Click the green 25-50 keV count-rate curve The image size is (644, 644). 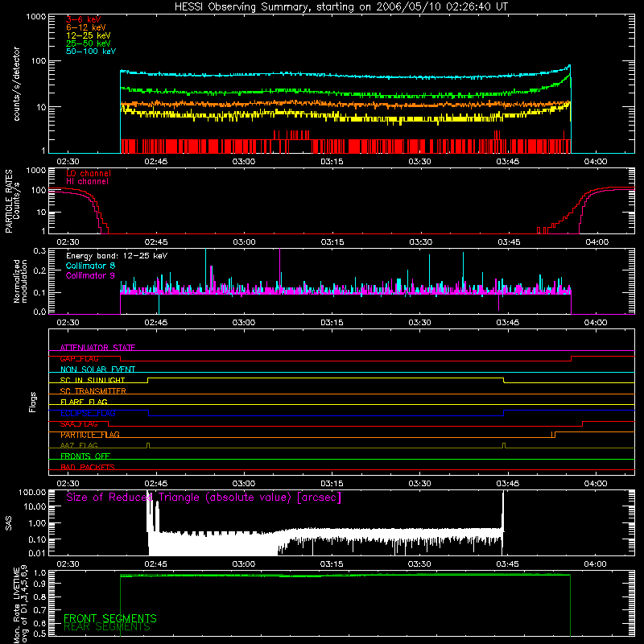point(345,94)
